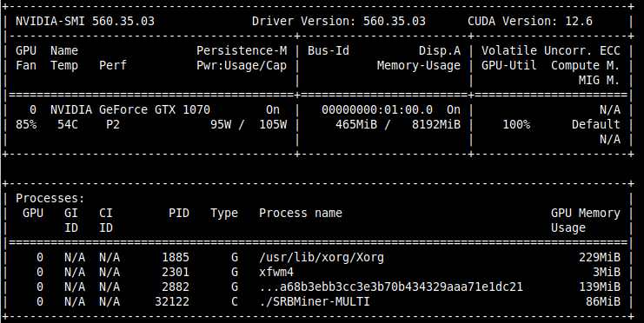This screenshot has height=323, width=644.
Task: Click the 465MiB / 8192MiB memory usage
Action: pos(398,124)
